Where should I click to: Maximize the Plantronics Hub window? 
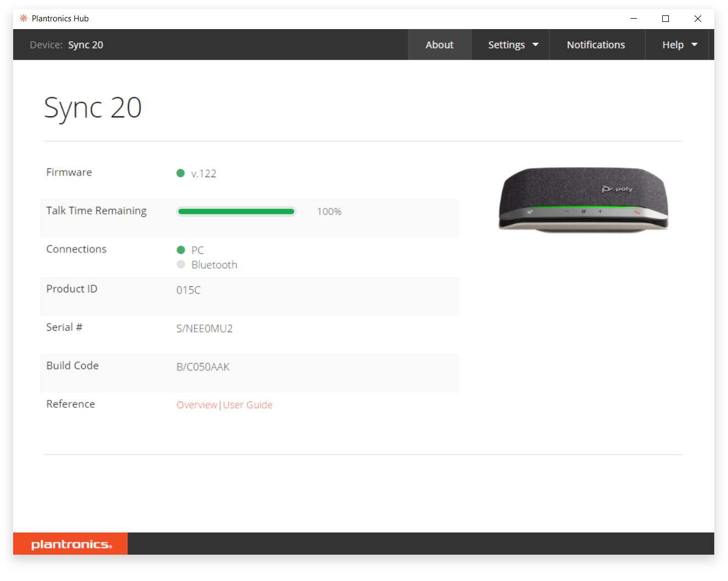[x=666, y=19]
